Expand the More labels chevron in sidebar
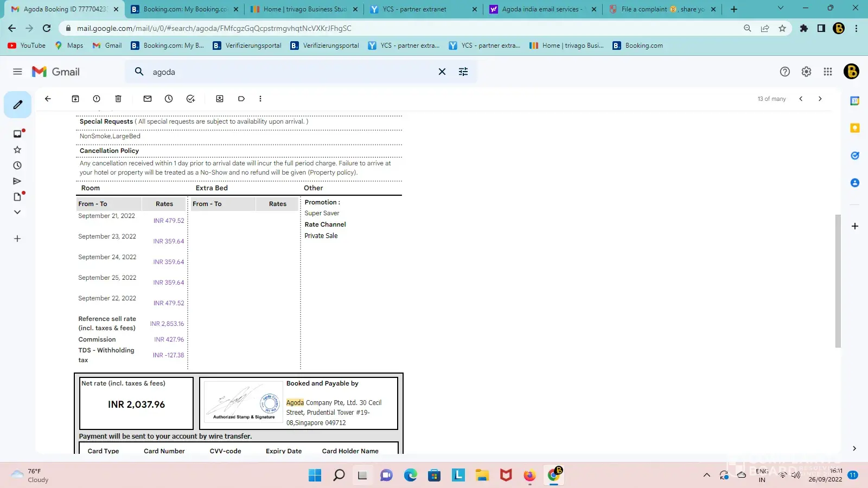Viewport: 868px width, 488px height. click(x=17, y=212)
